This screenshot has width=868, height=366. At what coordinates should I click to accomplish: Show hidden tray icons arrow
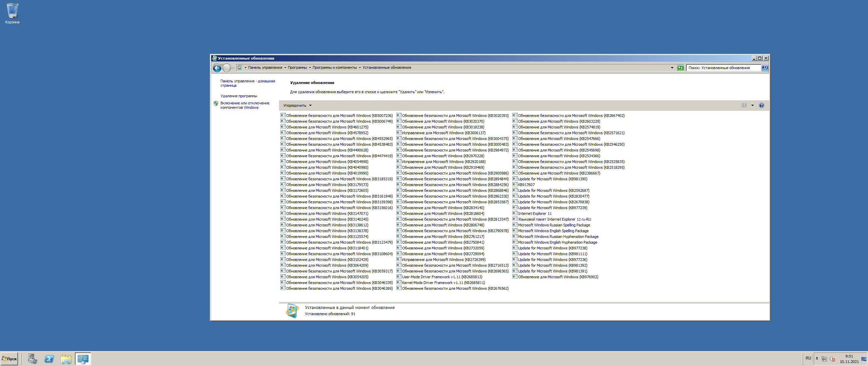(x=817, y=359)
